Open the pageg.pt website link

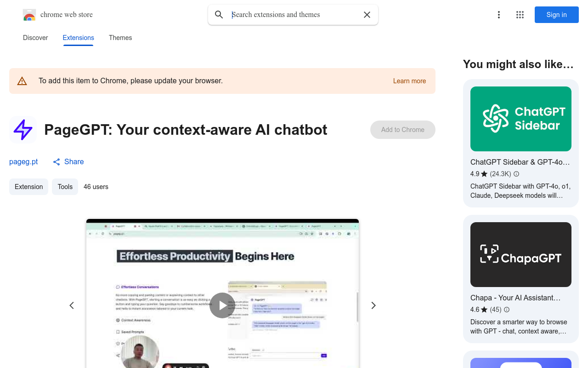[x=23, y=162]
